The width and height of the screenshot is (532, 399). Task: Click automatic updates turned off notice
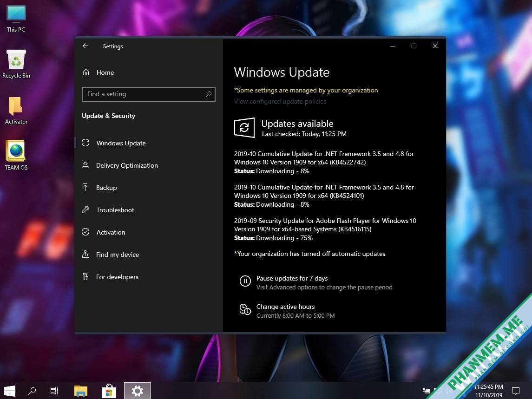309,254
